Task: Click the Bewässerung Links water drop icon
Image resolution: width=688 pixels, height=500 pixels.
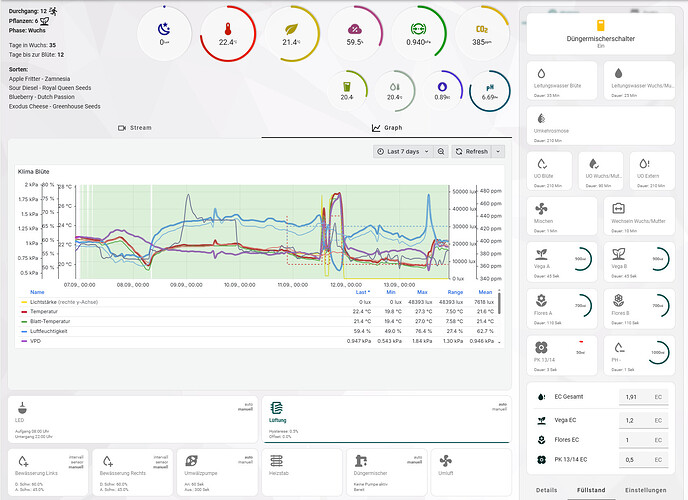Action: click(22, 459)
